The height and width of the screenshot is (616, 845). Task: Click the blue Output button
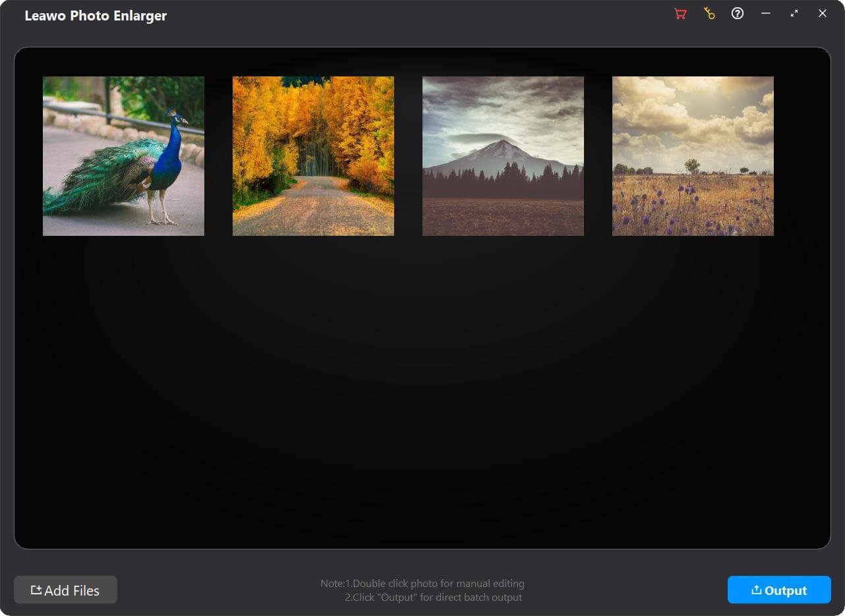(779, 590)
